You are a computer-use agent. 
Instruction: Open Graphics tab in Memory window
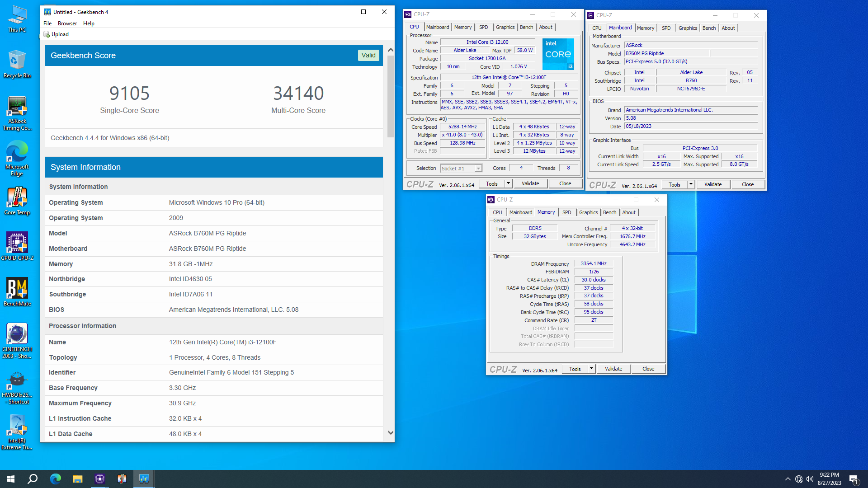click(x=588, y=212)
